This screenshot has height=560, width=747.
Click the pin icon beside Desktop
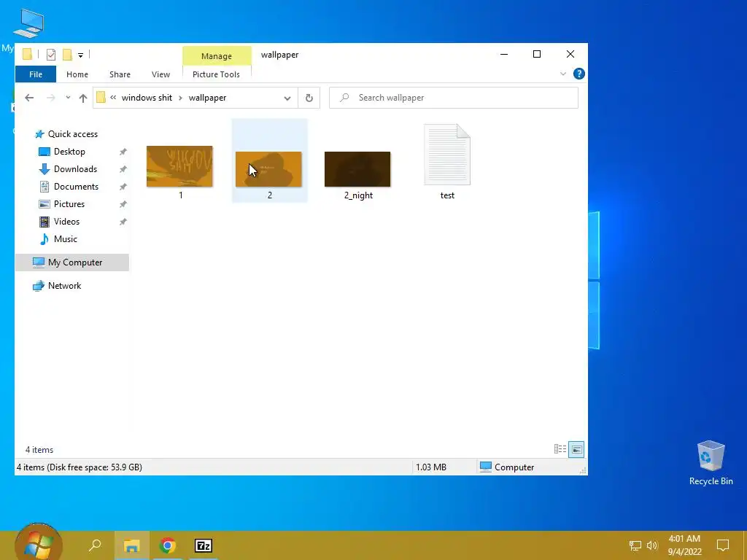pyautogui.click(x=123, y=152)
